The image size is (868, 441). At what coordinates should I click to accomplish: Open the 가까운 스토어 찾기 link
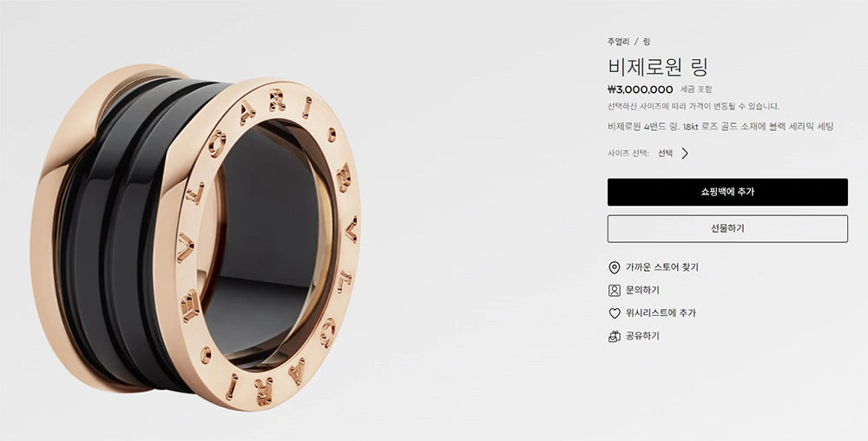coord(662,267)
